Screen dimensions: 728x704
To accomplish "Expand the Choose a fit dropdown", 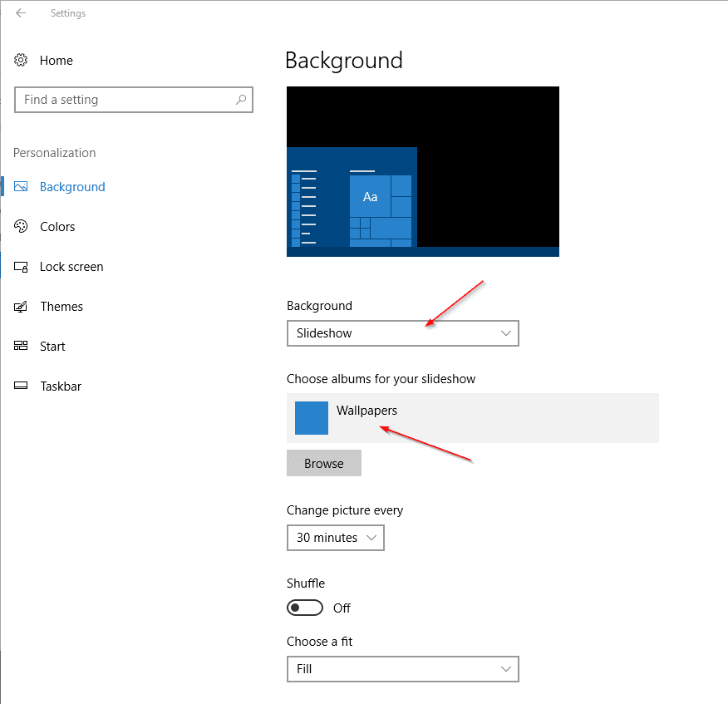I will tap(403, 669).
